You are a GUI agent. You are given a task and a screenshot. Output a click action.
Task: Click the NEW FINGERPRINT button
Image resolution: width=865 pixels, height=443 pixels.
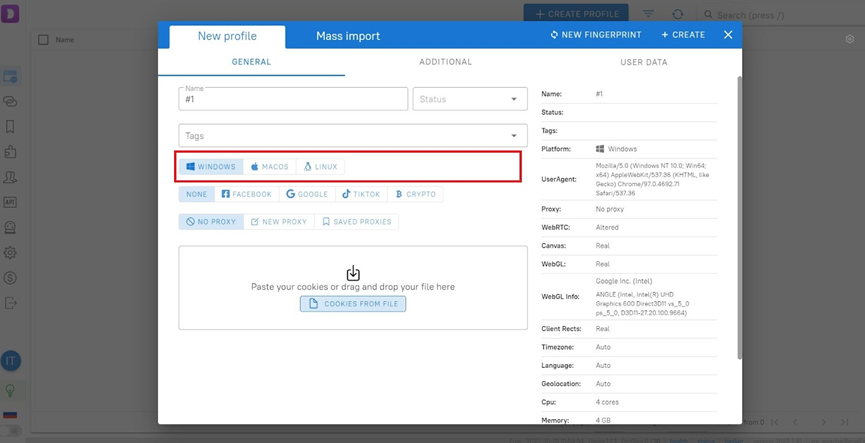pos(596,35)
